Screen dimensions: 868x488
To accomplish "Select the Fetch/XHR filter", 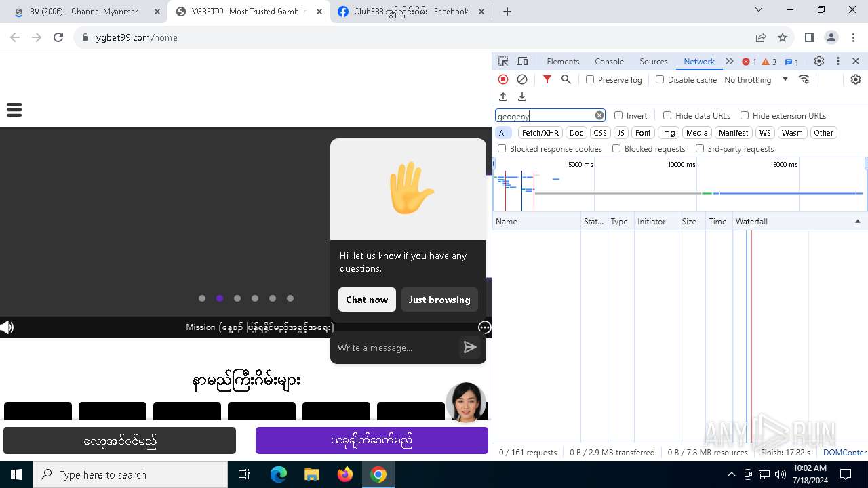I will tap(540, 133).
